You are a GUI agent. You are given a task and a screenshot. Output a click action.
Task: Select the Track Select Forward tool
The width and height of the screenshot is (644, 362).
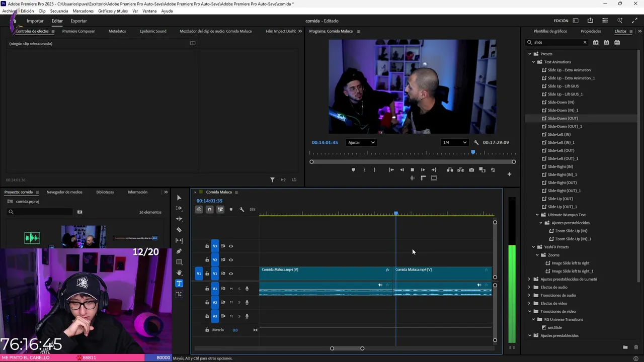(179, 208)
